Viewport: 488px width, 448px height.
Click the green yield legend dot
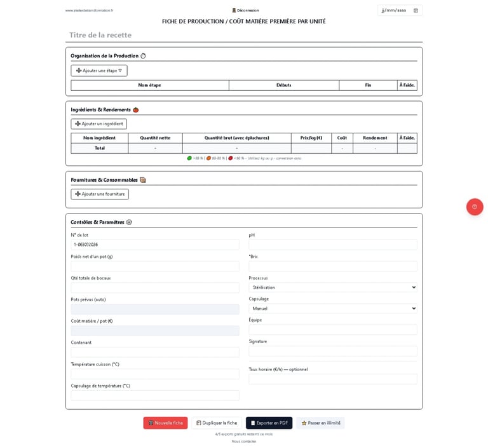(x=189, y=158)
